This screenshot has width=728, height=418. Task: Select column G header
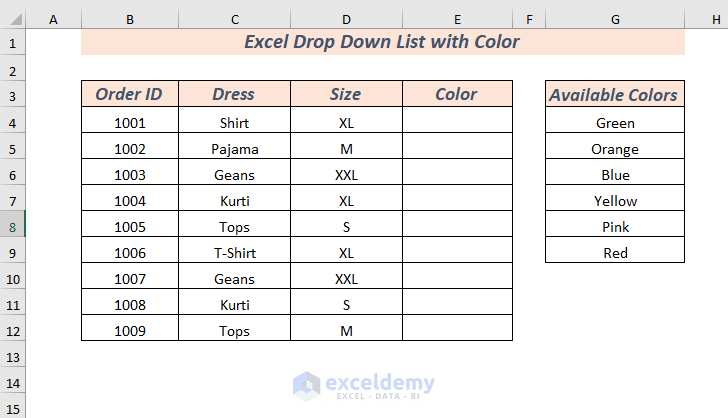coord(615,19)
